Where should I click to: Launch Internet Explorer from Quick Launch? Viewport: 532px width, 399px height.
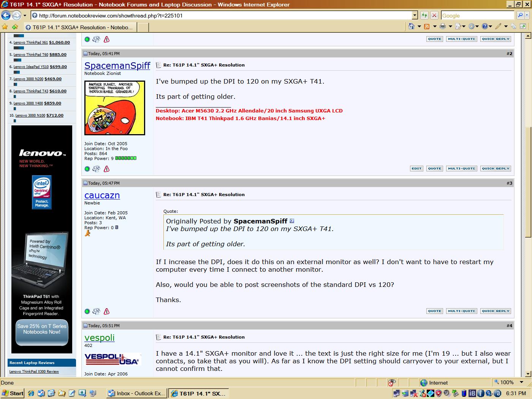[31, 393]
